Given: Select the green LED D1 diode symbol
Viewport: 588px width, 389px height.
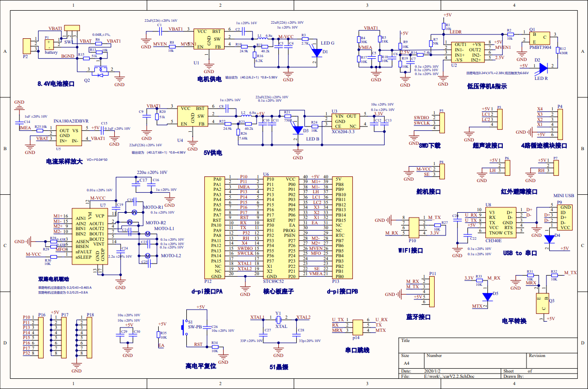Looking at the screenshot, I should click(x=317, y=52).
